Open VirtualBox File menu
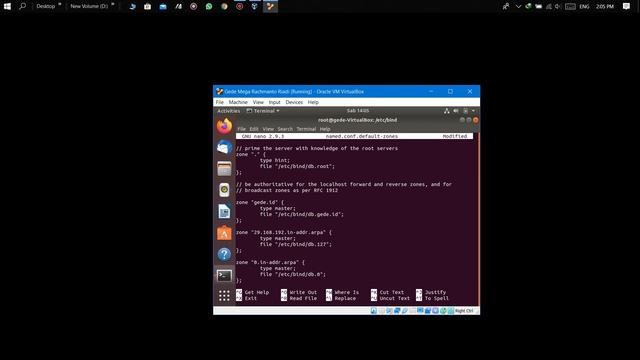Image resolution: width=640 pixels, height=360 pixels. [220, 102]
